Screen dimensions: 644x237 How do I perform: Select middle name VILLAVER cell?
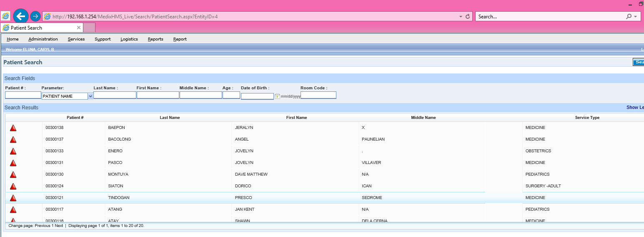pyautogui.click(x=371, y=163)
